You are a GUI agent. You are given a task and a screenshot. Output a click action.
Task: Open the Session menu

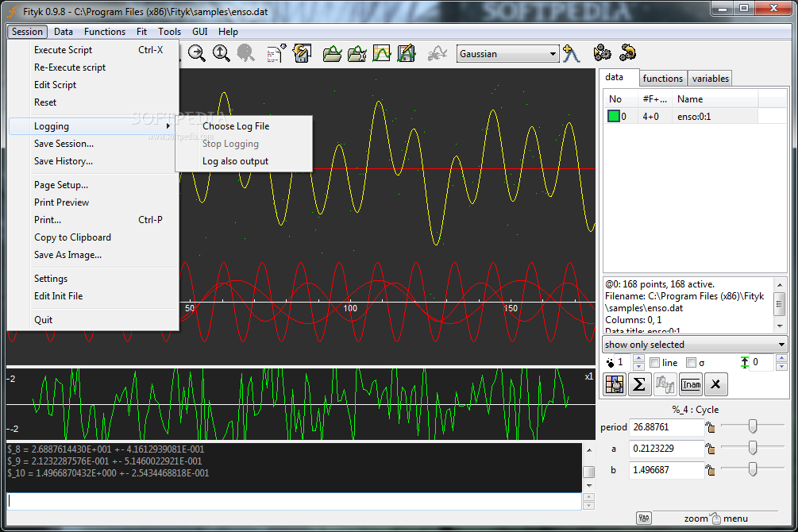28,32
